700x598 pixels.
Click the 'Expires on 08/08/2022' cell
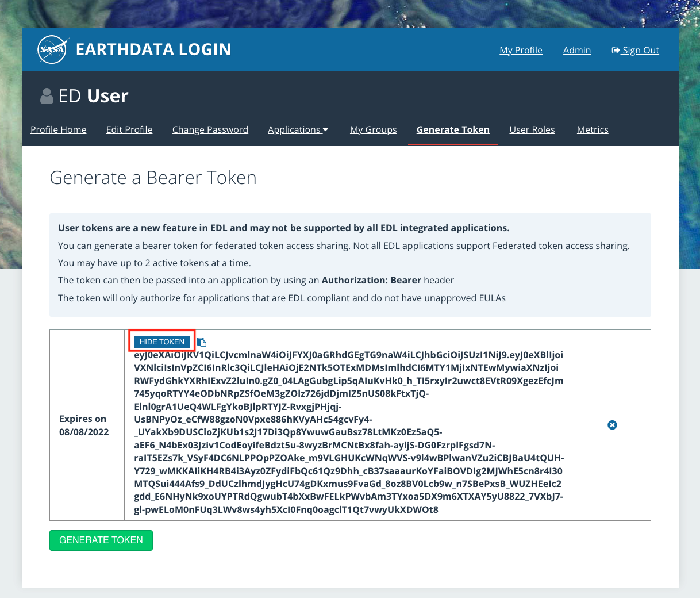point(87,425)
